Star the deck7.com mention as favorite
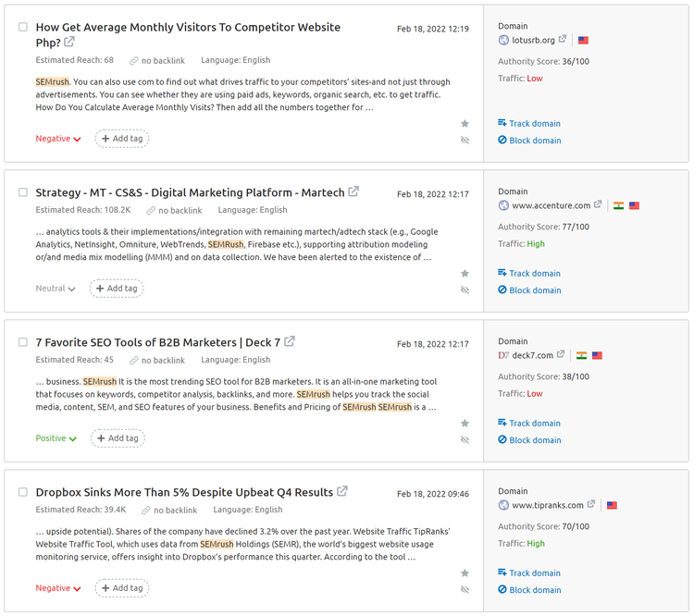The image size is (694, 616). [465, 423]
